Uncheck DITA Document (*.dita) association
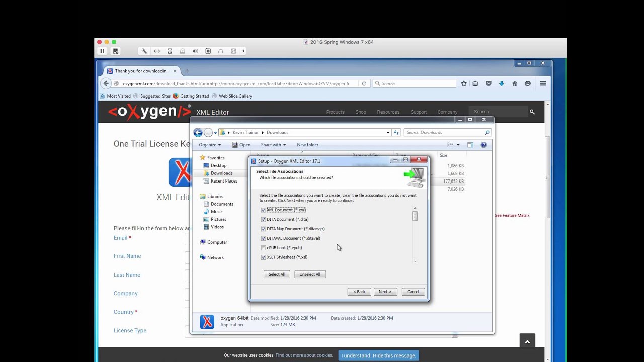The image size is (644, 362). click(x=263, y=219)
